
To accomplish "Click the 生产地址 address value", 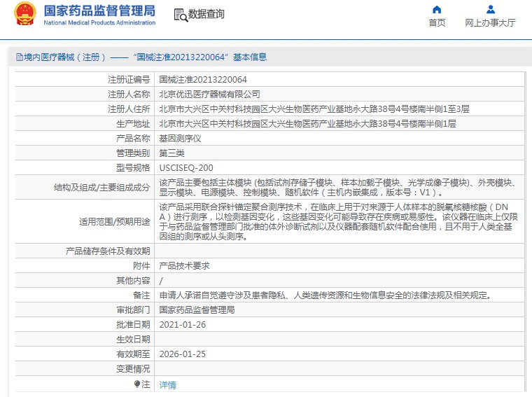I will (x=307, y=124).
